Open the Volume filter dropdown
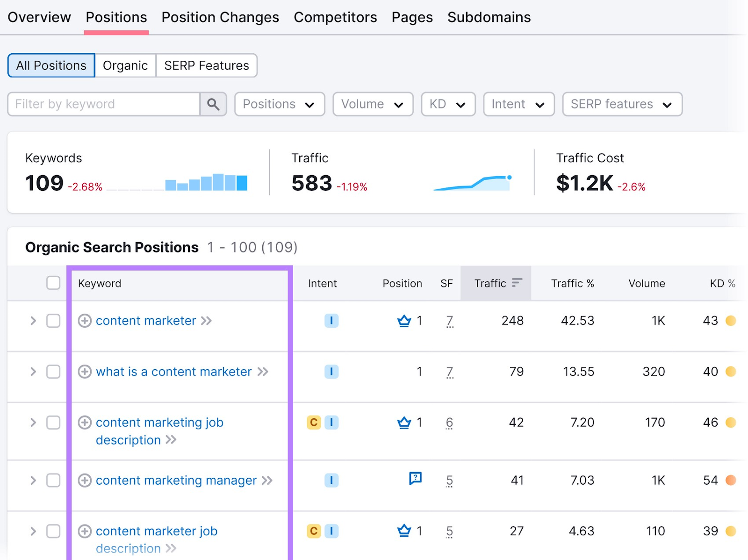 point(372,104)
